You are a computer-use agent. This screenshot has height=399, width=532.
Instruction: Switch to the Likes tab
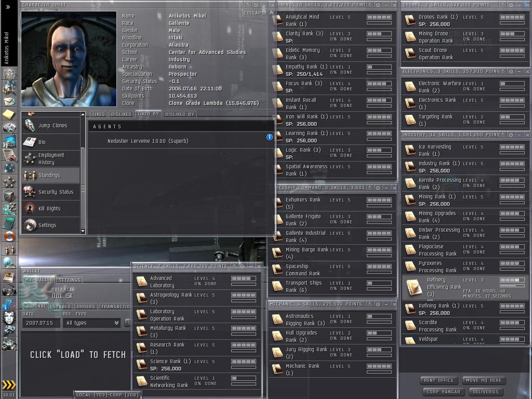tap(99, 114)
